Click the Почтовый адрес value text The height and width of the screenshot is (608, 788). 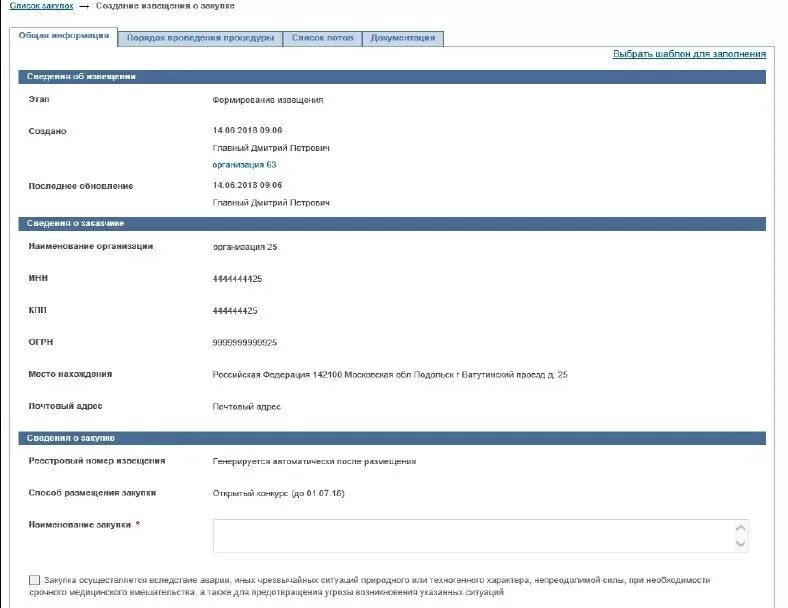coord(246,407)
